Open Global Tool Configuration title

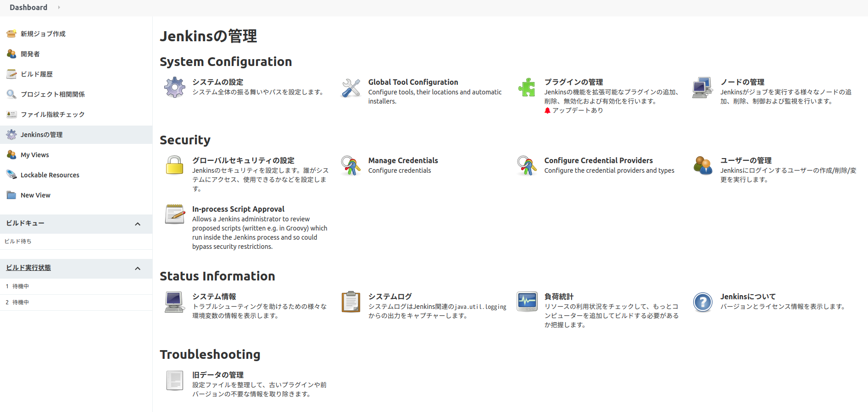pos(413,82)
